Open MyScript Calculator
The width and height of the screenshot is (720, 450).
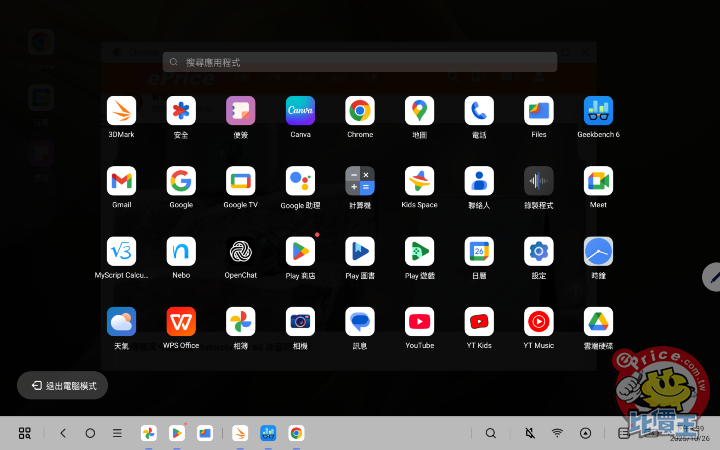point(121,251)
